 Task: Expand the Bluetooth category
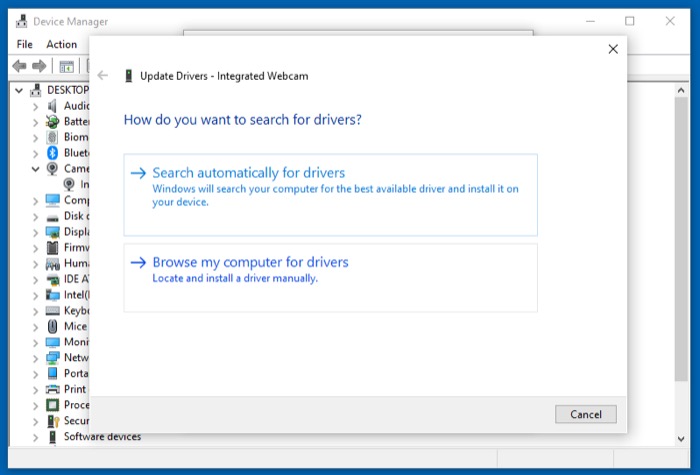(x=35, y=154)
